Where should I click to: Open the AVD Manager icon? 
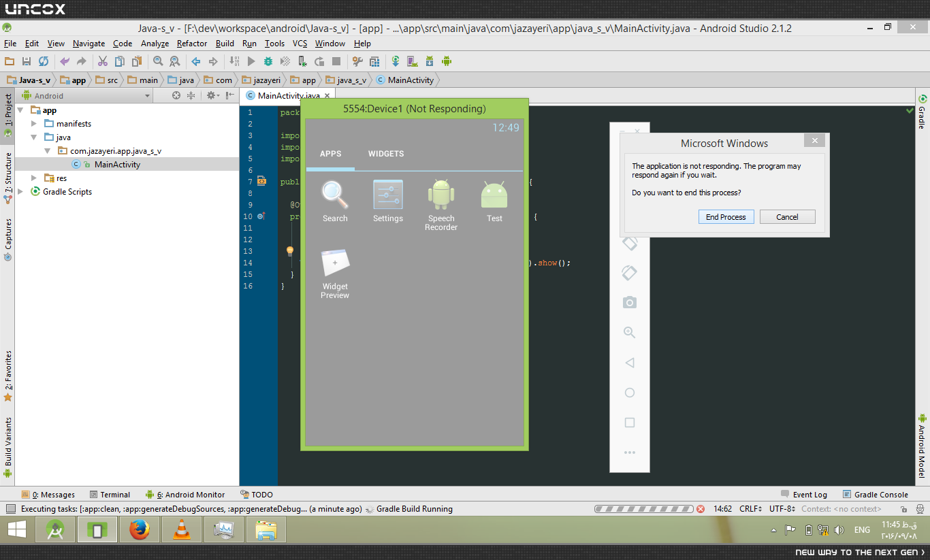[413, 61]
